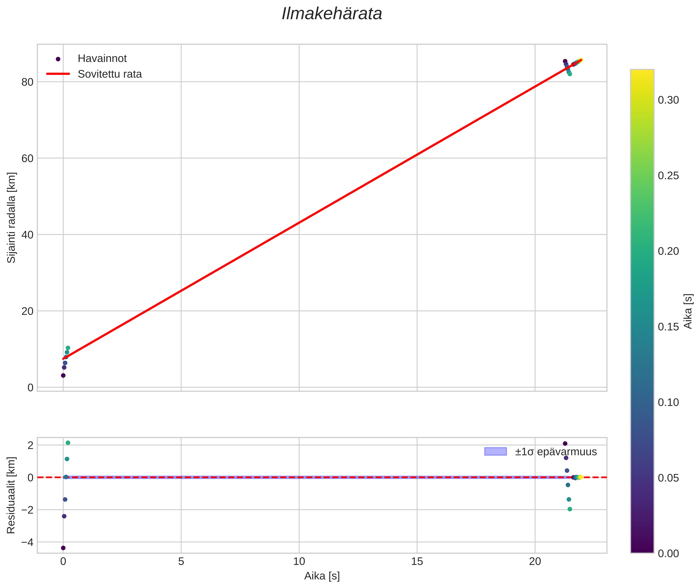Click the lowest residual point near −4

click(63, 548)
